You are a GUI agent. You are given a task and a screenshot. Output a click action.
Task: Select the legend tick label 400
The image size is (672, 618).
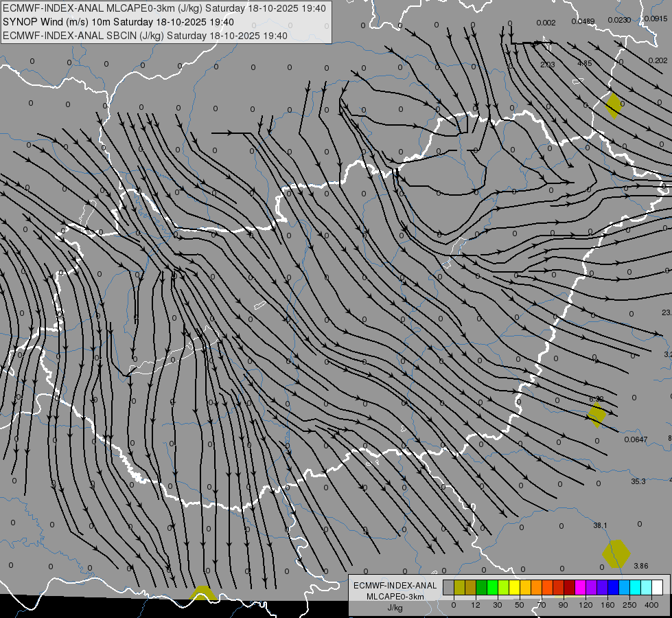tap(651, 605)
